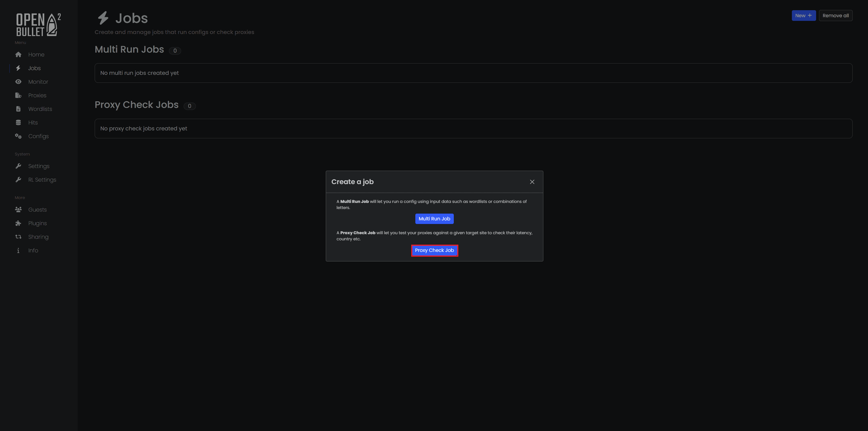The image size is (868, 431).
Task: Click the Remove all button
Action: [836, 15]
